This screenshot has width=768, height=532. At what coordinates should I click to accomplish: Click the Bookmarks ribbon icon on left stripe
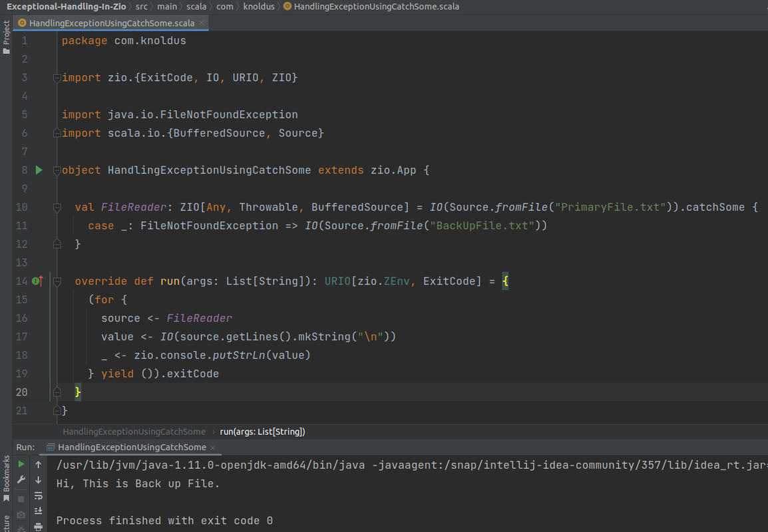pos(6,498)
